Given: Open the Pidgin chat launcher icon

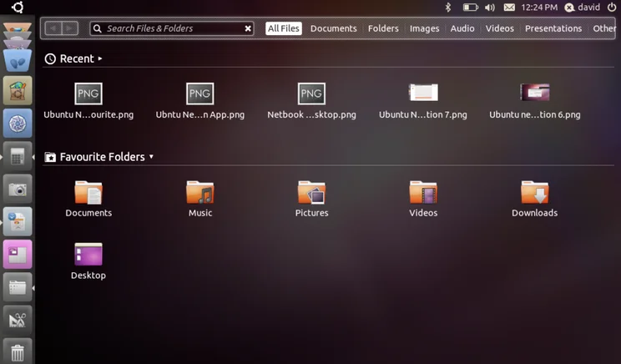Looking at the screenshot, I should coord(18,61).
